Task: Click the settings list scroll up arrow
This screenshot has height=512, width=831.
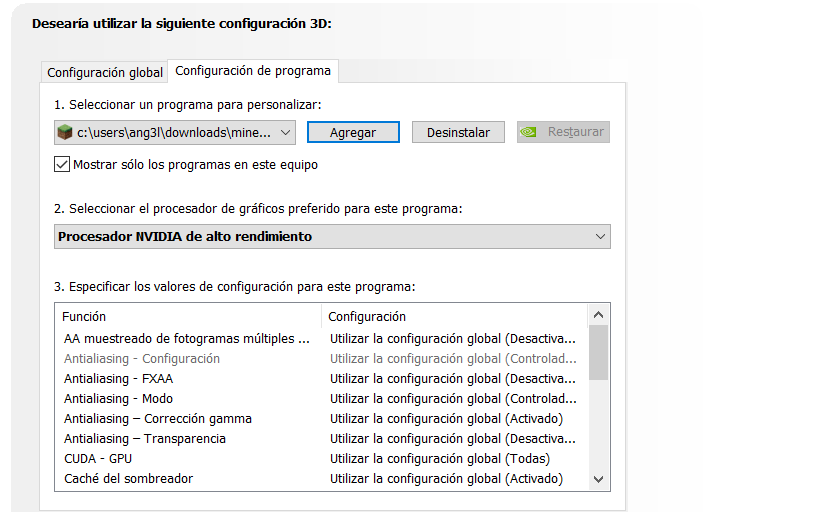Action: 598,315
